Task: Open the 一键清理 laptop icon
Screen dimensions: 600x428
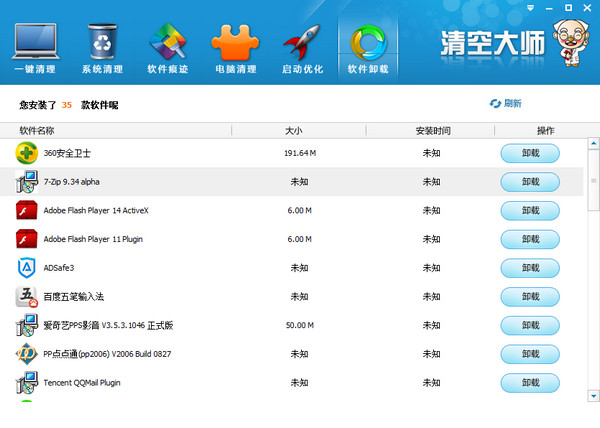Action: [35, 41]
